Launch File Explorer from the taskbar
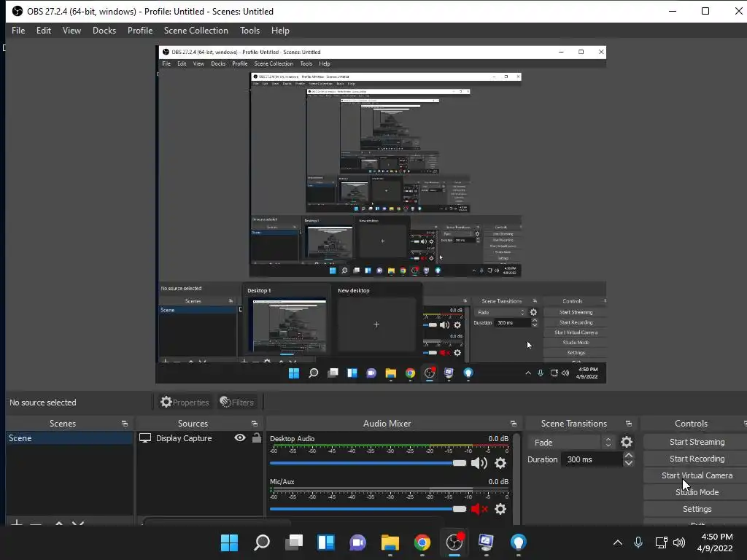Screen dimensions: 747x560 390,542
